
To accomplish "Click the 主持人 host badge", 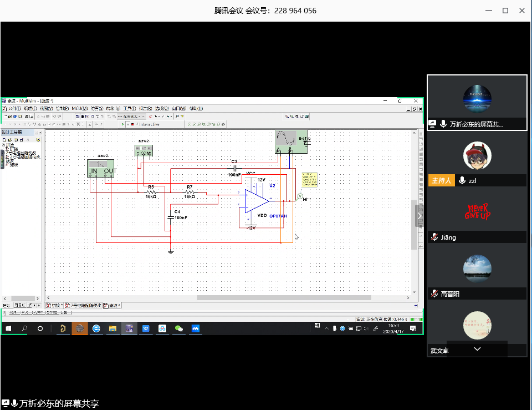I will pyautogui.click(x=442, y=181).
